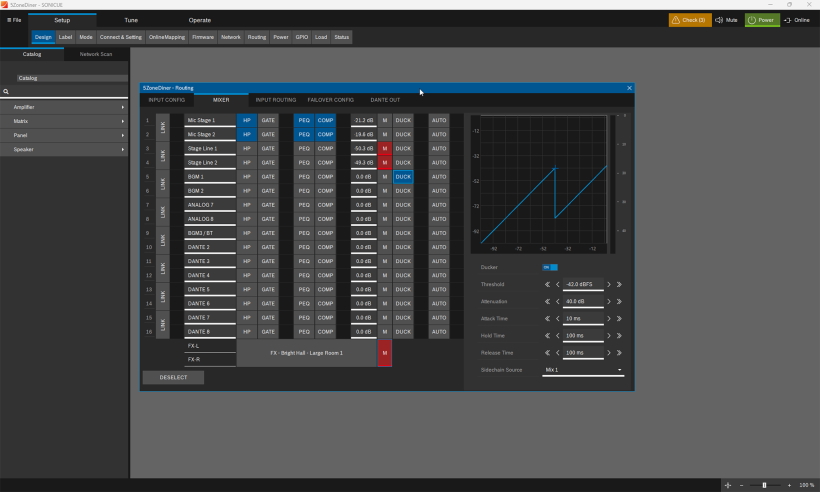Viewport: 820px width, 492px height.
Task: Click Attack Time single-left arrow
Action: click(x=557, y=318)
